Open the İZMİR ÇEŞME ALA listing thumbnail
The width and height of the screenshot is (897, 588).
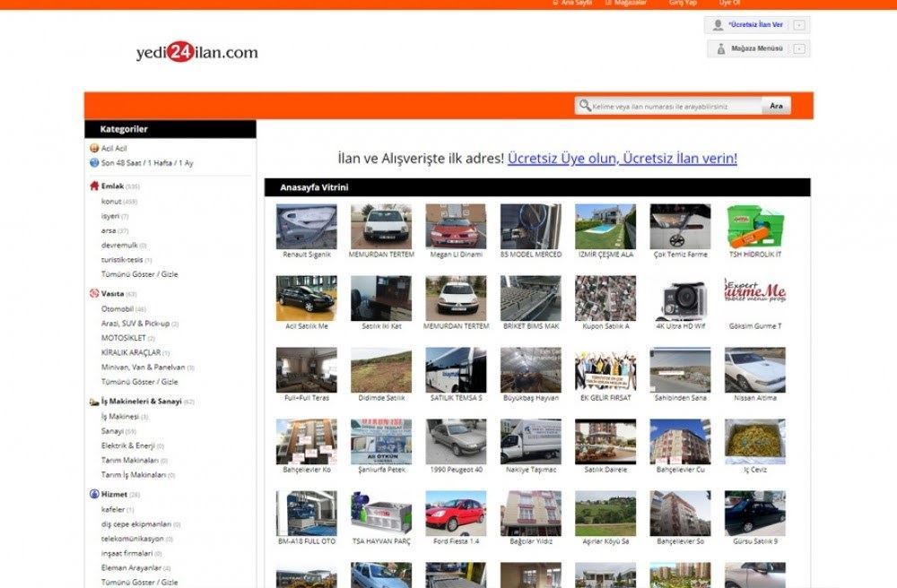click(x=605, y=227)
